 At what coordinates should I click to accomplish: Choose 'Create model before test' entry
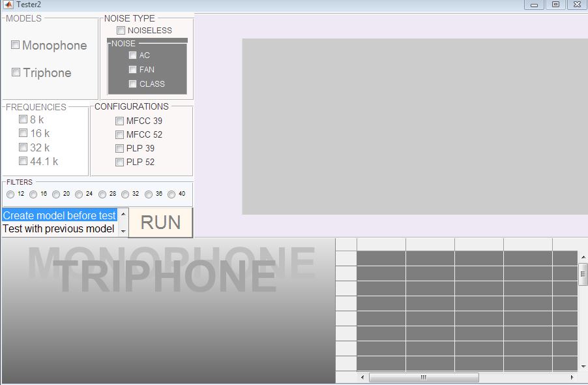tap(59, 215)
